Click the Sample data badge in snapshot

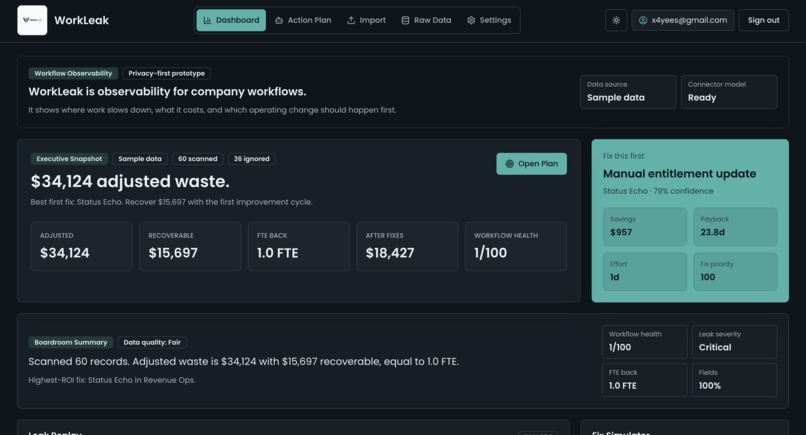140,159
